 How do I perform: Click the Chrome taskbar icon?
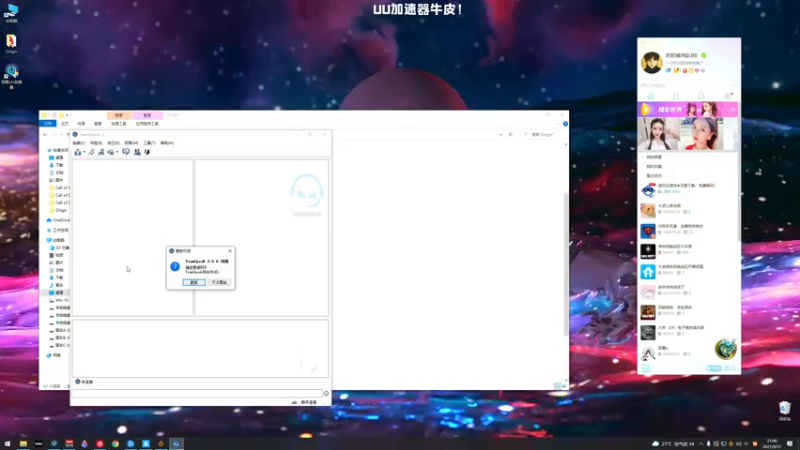[115, 444]
